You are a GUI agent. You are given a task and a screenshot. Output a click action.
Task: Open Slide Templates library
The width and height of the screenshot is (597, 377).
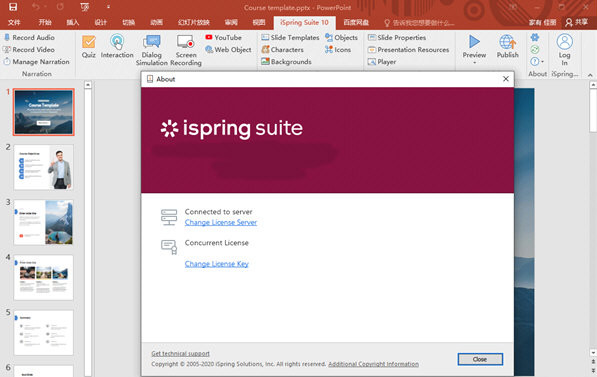pyautogui.click(x=290, y=37)
